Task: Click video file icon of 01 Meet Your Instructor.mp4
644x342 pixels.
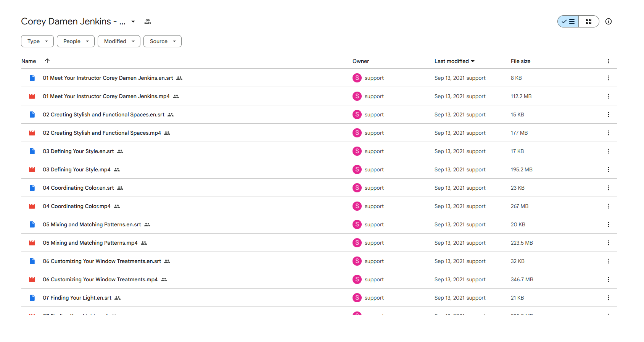Action: pyautogui.click(x=32, y=96)
